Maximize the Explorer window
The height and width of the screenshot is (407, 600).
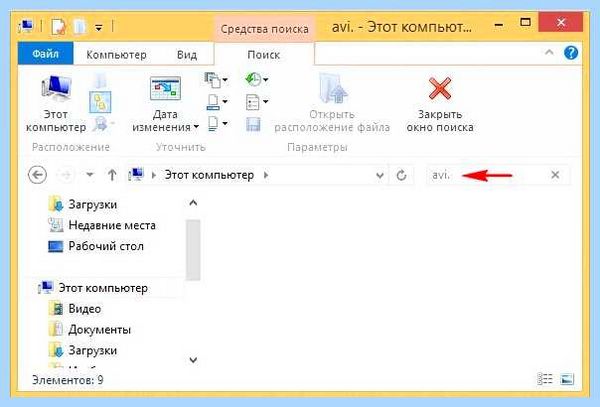[525, 23]
